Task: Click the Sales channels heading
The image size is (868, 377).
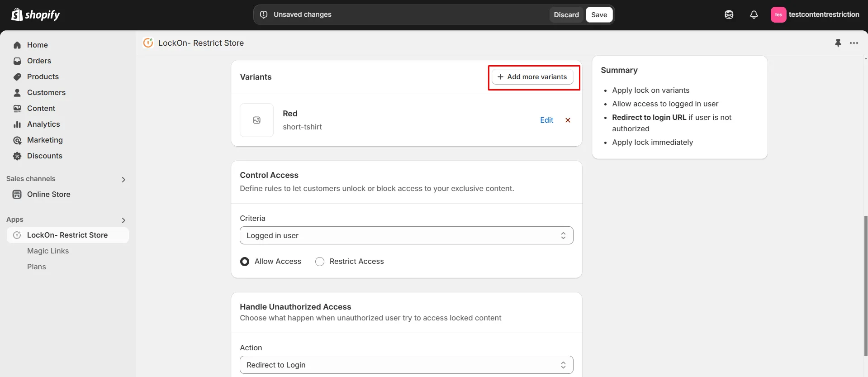Action: (x=31, y=179)
